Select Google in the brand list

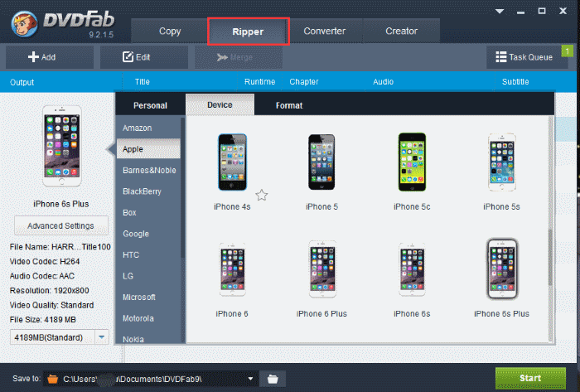click(136, 234)
